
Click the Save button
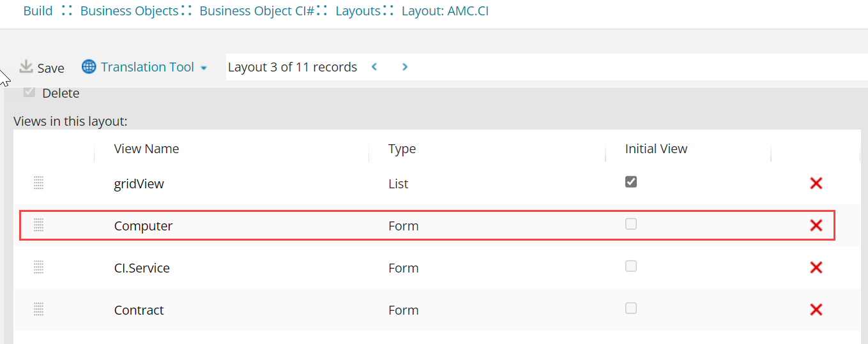click(42, 68)
